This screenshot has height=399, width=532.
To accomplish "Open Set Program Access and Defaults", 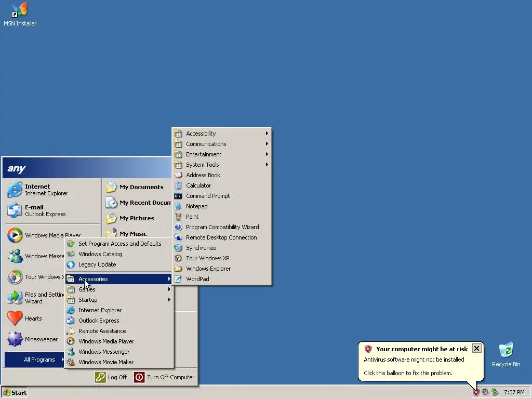I will coord(119,244).
